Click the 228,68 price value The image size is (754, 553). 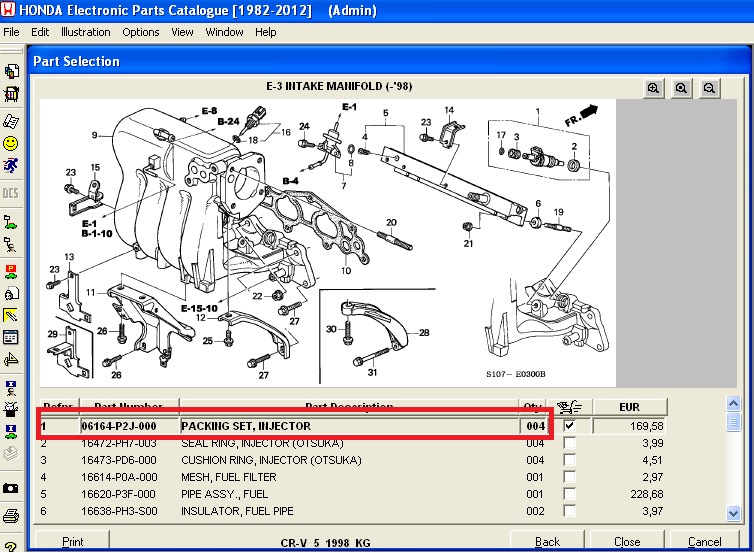tap(646, 494)
